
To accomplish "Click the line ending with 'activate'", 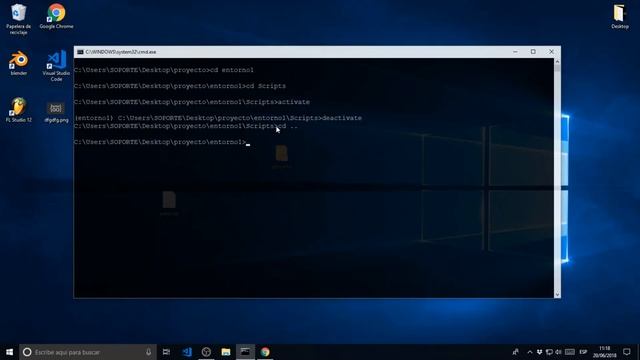I will tap(192, 102).
